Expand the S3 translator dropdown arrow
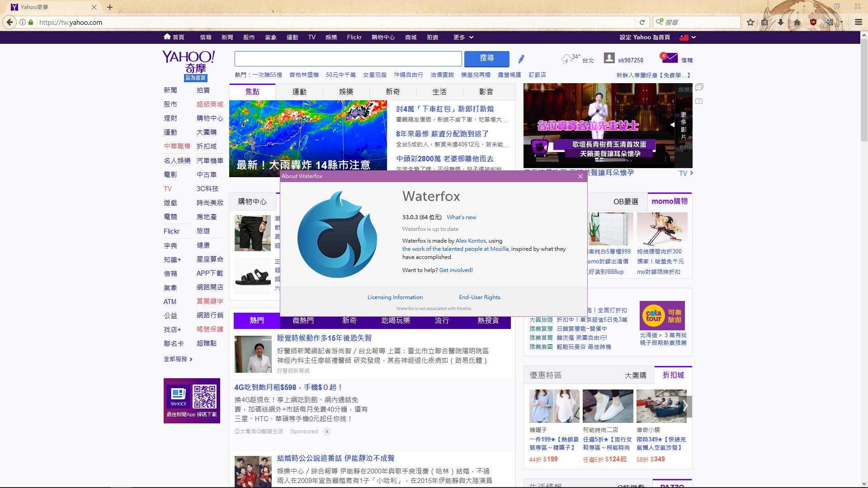 pos(842,22)
